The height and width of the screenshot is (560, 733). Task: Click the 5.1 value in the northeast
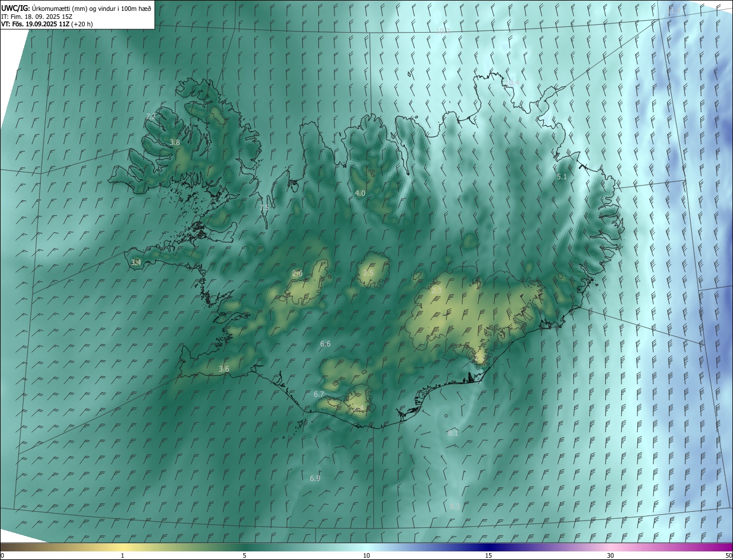coord(562,177)
